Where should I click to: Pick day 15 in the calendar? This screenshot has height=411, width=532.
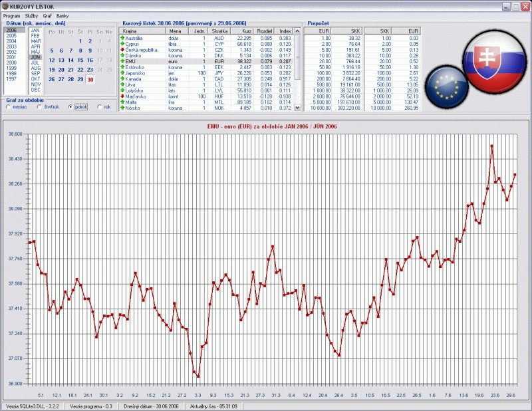[90, 60]
